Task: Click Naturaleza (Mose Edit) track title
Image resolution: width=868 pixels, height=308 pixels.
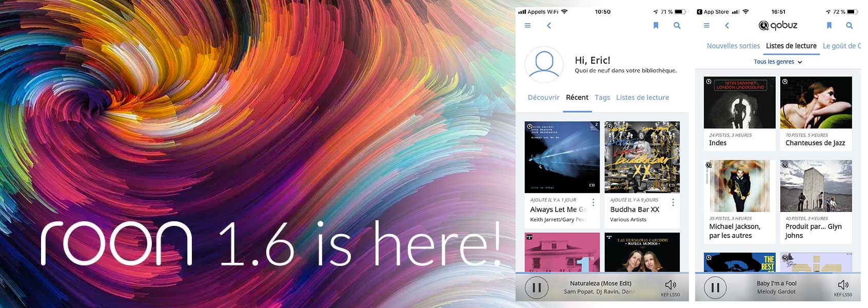Action: [x=601, y=283]
